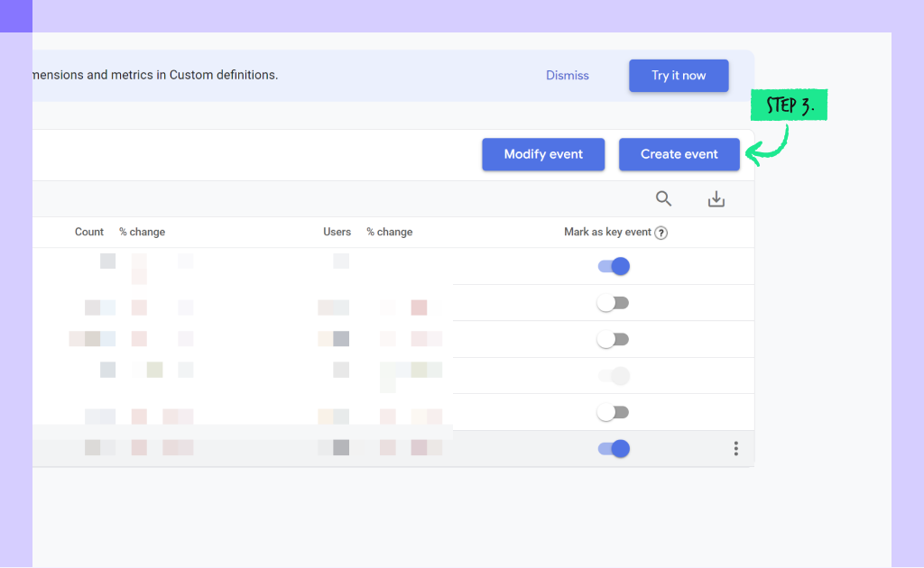The width and height of the screenshot is (924, 568).
Task: Show help for Mark as key event
Action: (x=661, y=233)
